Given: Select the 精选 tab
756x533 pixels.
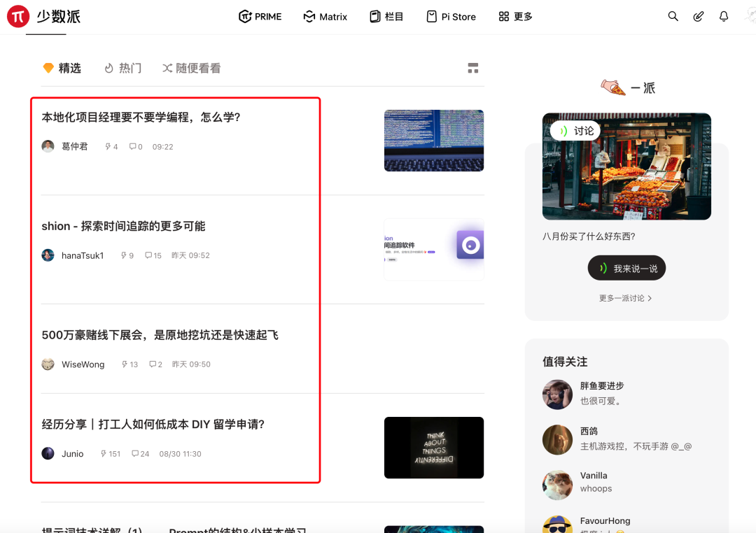Looking at the screenshot, I should (x=62, y=68).
